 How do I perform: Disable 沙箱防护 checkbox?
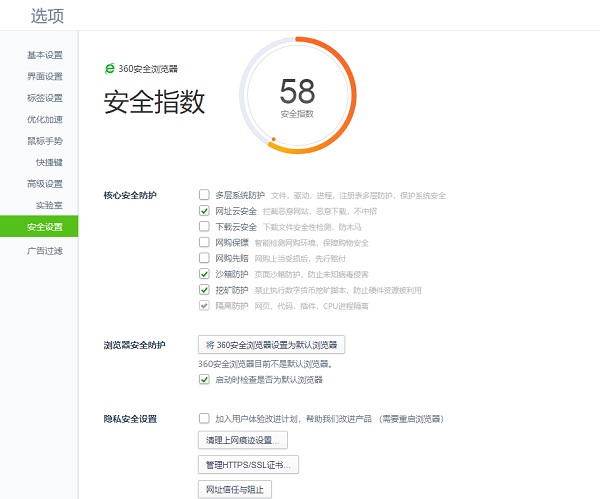pyautogui.click(x=204, y=274)
